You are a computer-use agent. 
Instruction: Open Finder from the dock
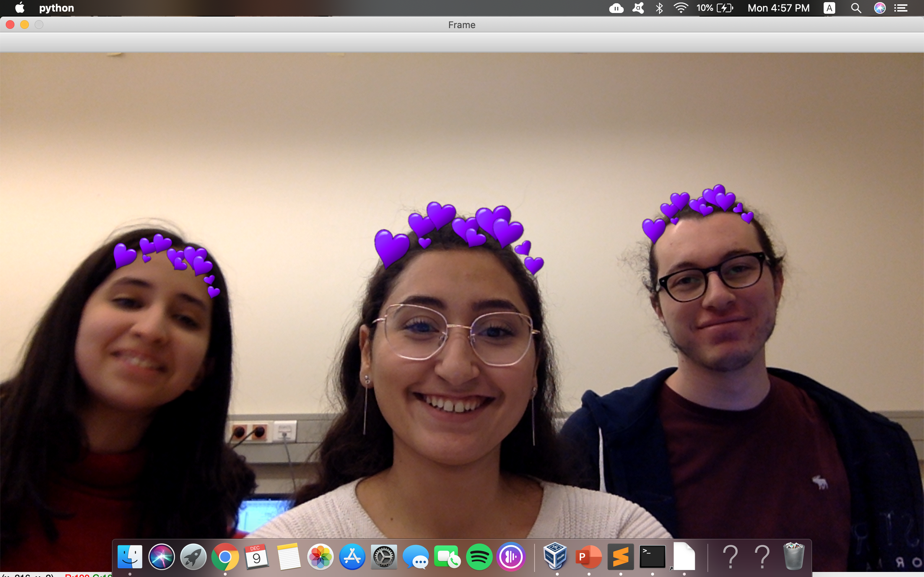coord(130,557)
